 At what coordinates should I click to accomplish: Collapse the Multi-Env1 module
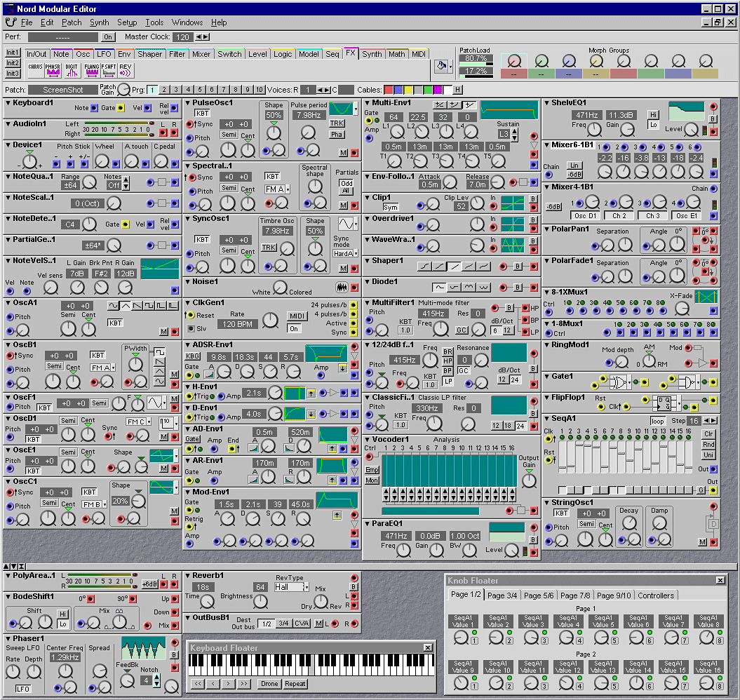pos(367,102)
